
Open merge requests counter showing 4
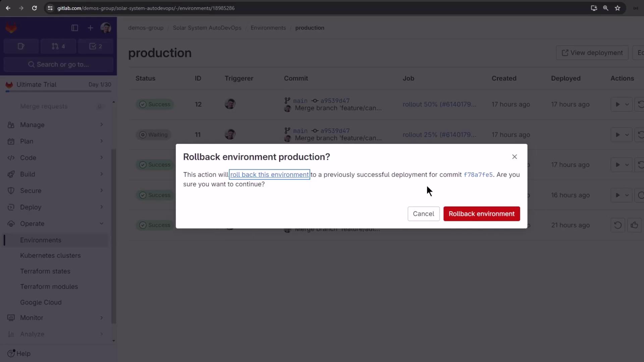(58, 46)
